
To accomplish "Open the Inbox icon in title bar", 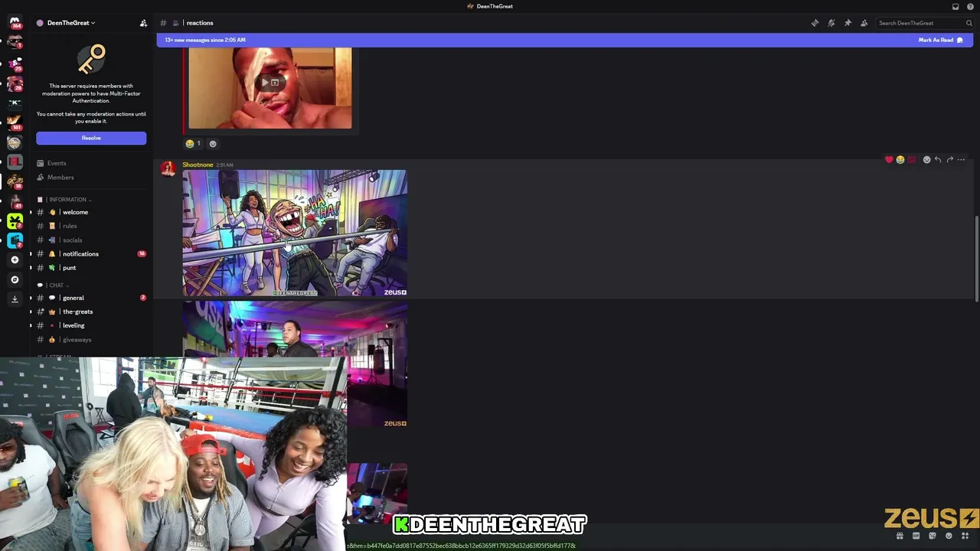I will tap(955, 6).
